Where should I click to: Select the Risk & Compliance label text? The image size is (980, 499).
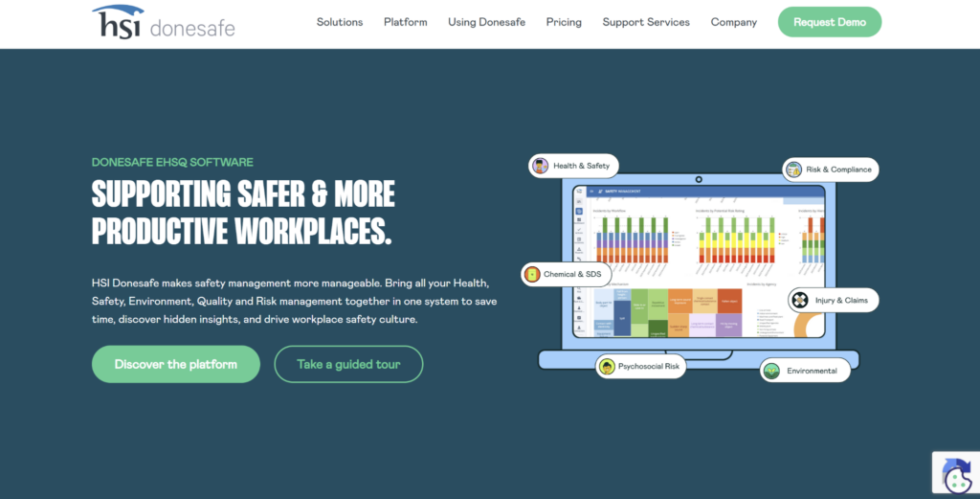[x=838, y=170]
